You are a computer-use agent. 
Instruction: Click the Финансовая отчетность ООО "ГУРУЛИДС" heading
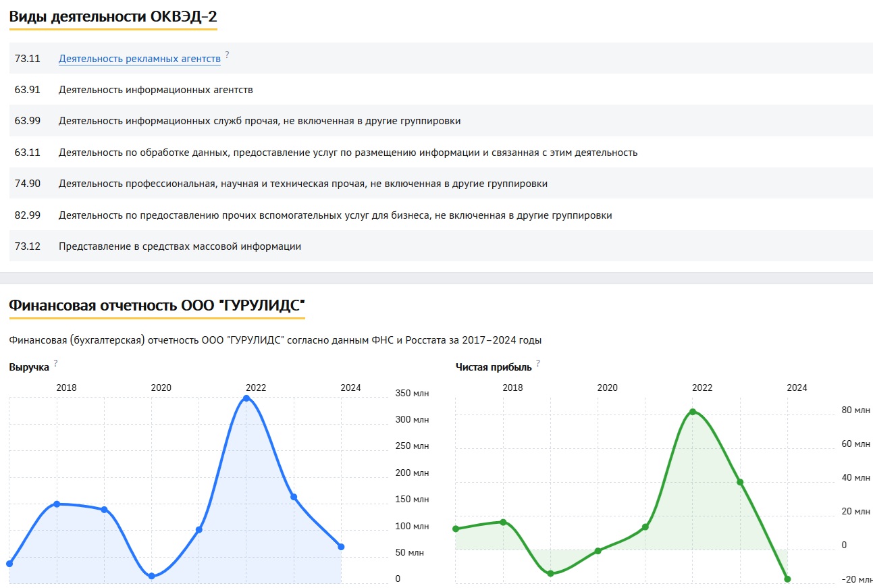157,306
